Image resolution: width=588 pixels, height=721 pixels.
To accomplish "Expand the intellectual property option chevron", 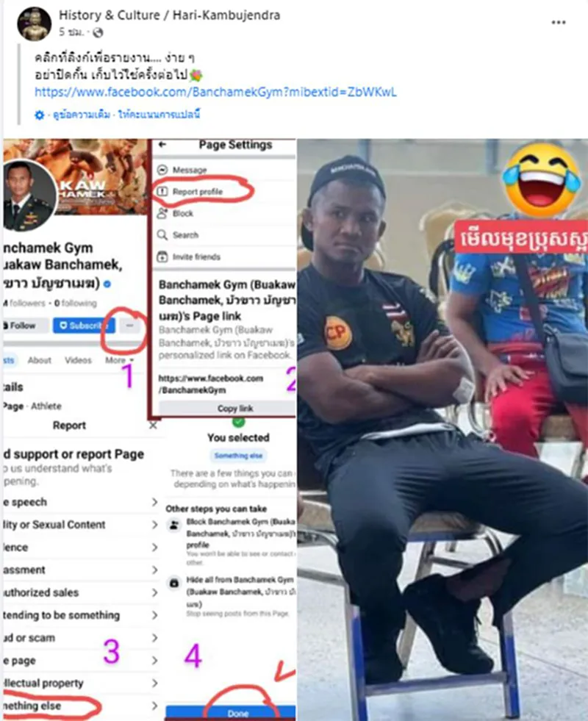I will click(x=155, y=684).
